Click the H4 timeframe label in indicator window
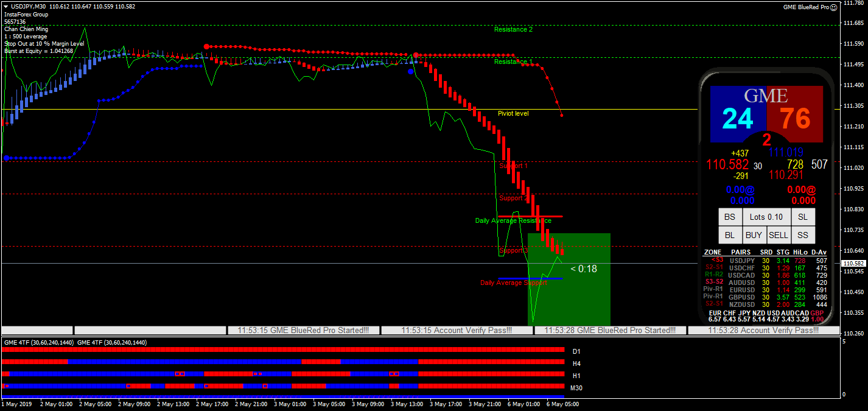Screen dimensions: 868x411 [576, 364]
